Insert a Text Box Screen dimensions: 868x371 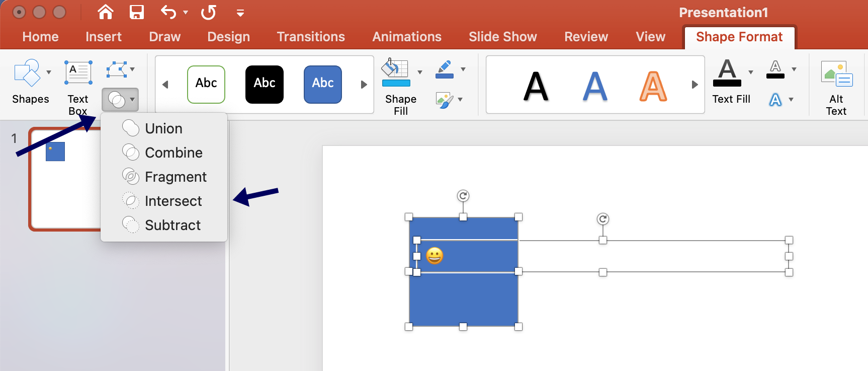point(78,87)
